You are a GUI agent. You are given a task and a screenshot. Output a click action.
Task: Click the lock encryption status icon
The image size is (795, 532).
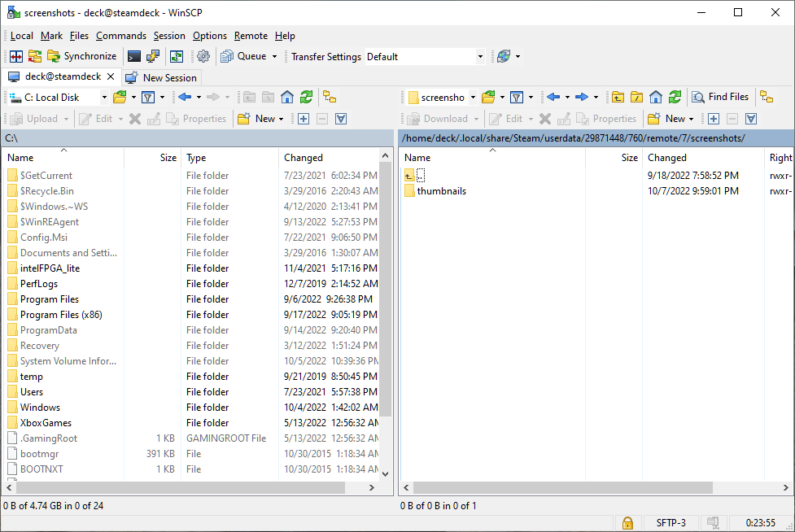pos(627,523)
